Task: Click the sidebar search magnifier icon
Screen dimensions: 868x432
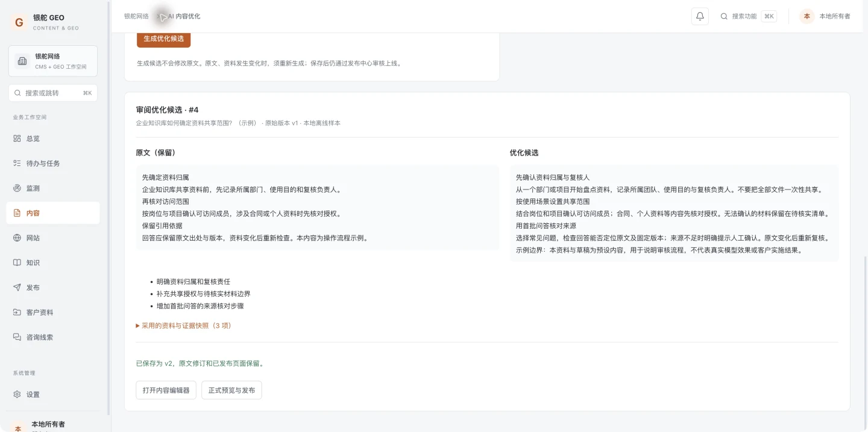Action: click(x=18, y=93)
